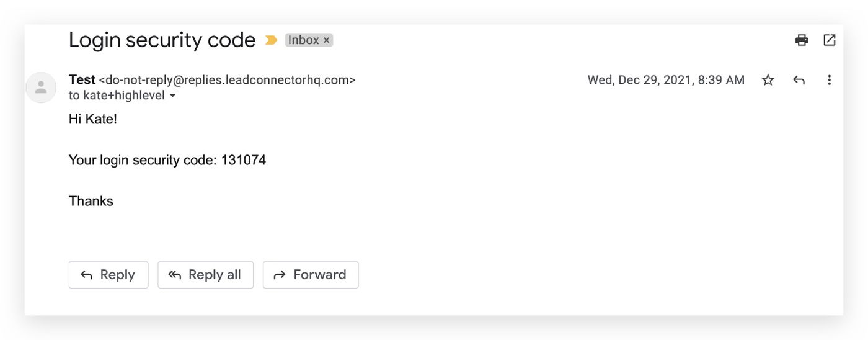The height and width of the screenshot is (340, 868).
Task: Open the three-dot More options menu
Action: point(829,80)
